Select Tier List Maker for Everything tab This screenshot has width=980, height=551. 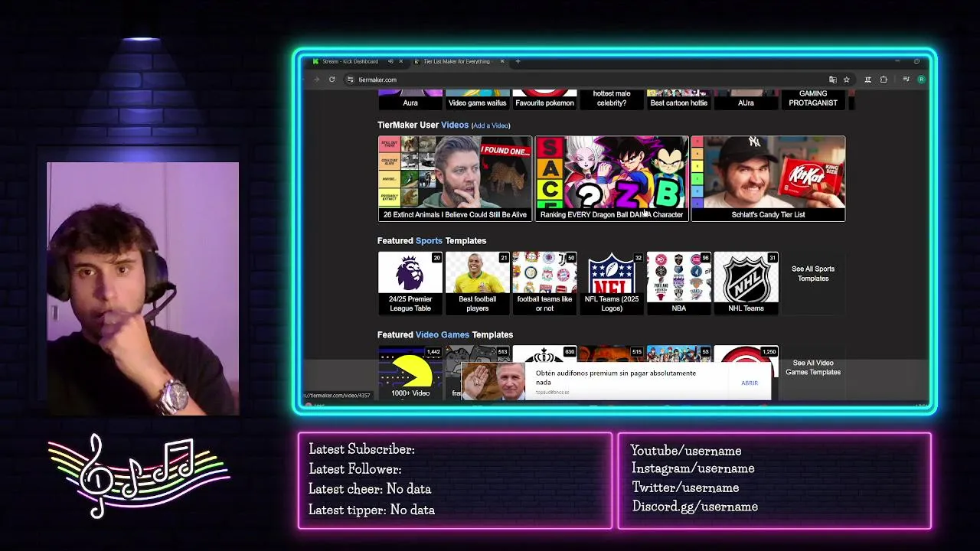tap(458, 61)
